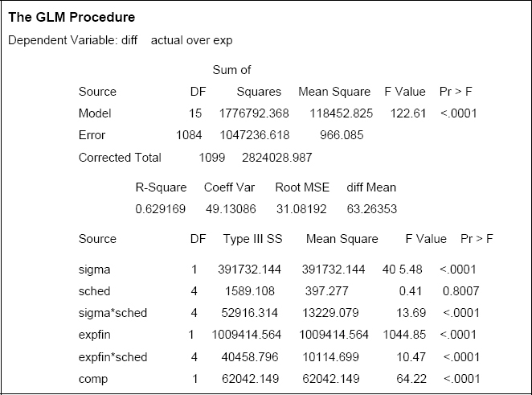Screen dimensions: 532x395
Task: Select the comp row label
Action: pos(93,378)
